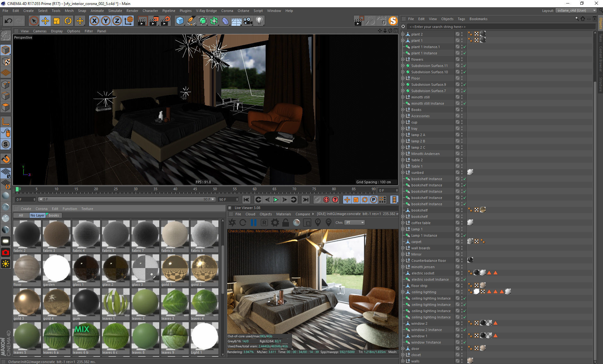Select the No Layer filter
The image size is (603, 364).
click(37, 215)
